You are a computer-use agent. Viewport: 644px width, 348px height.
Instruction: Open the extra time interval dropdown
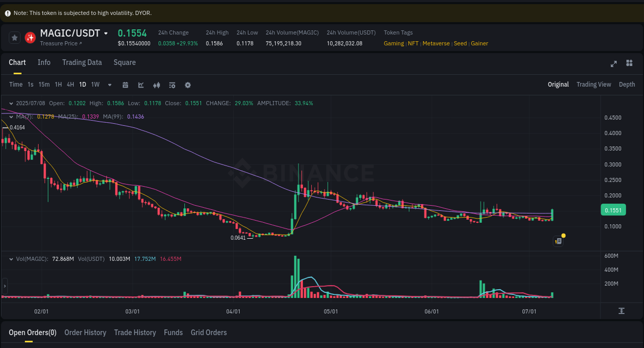tap(109, 85)
